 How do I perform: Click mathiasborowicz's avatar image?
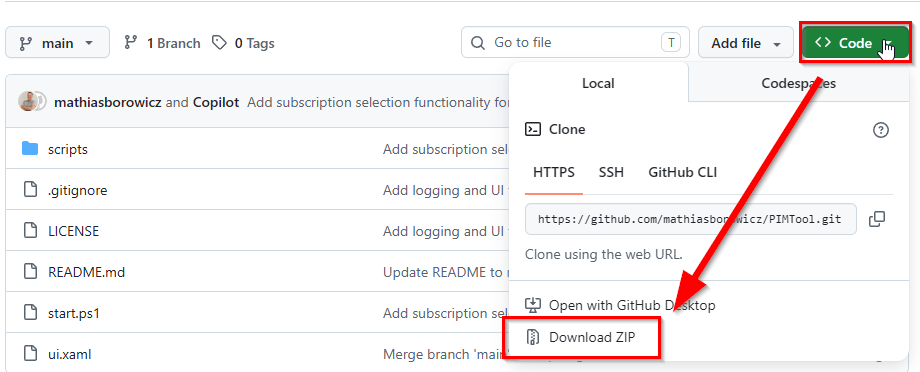(28, 102)
